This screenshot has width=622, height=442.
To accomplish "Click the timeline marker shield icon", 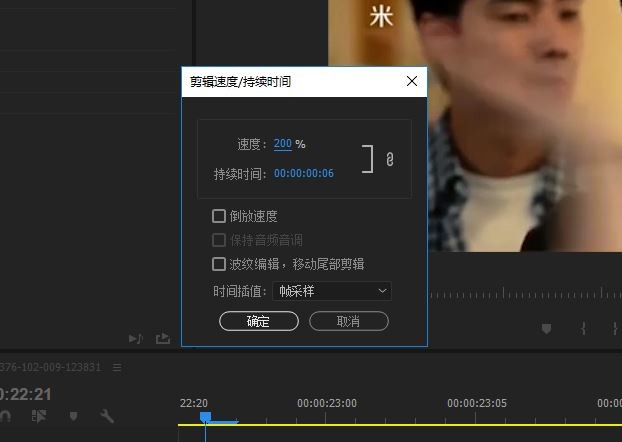I will (73, 416).
